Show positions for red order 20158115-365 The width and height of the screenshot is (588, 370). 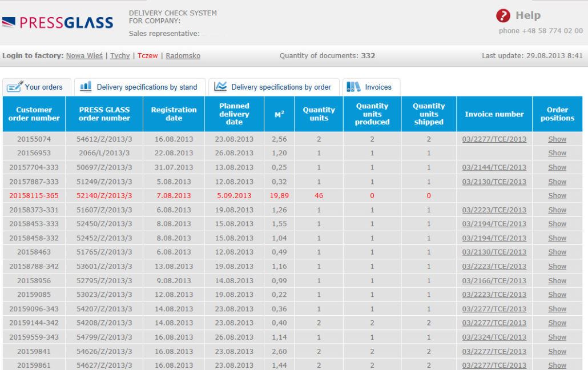557,195
